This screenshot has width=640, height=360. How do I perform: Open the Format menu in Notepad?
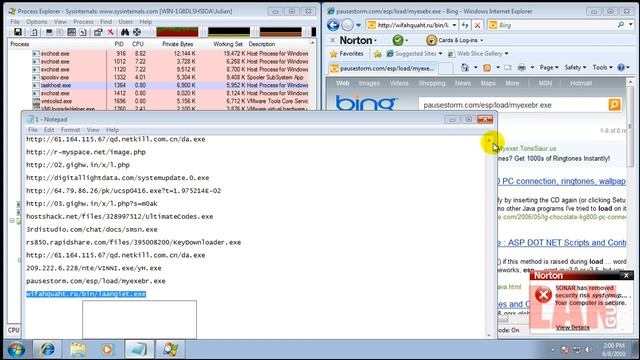click(x=70, y=130)
